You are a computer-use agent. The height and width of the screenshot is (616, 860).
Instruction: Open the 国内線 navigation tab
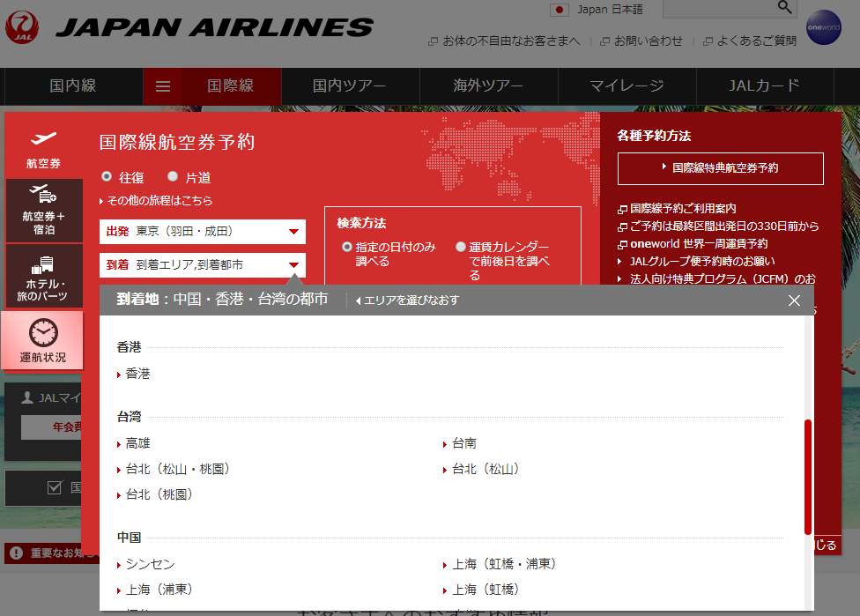73,86
